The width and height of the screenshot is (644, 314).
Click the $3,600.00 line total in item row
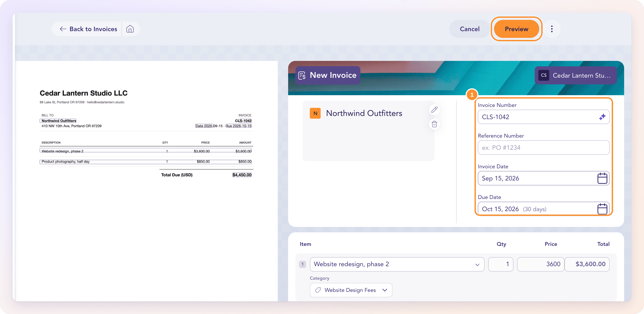(x=587, y=264)
